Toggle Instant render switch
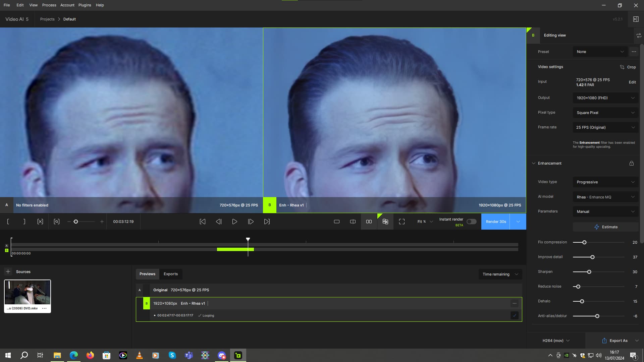This screenshot has width=644, height=362. [x=471, y=222]
